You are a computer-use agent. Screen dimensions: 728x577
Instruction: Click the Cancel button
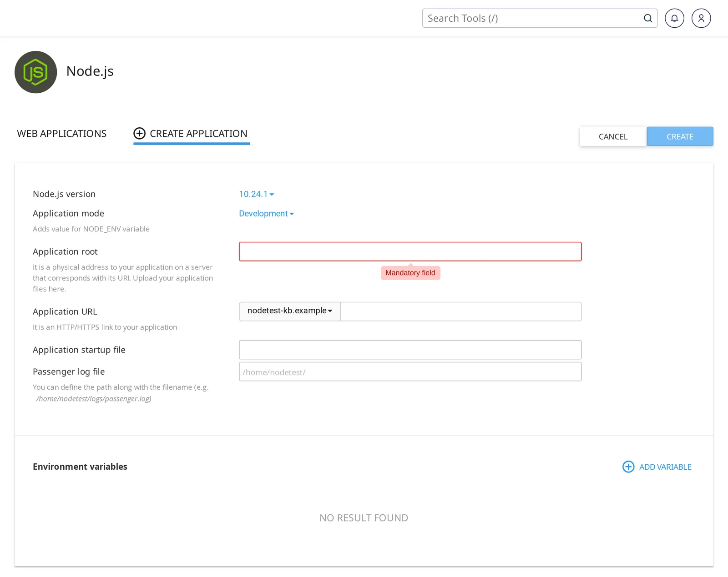(x=613, y=136)
